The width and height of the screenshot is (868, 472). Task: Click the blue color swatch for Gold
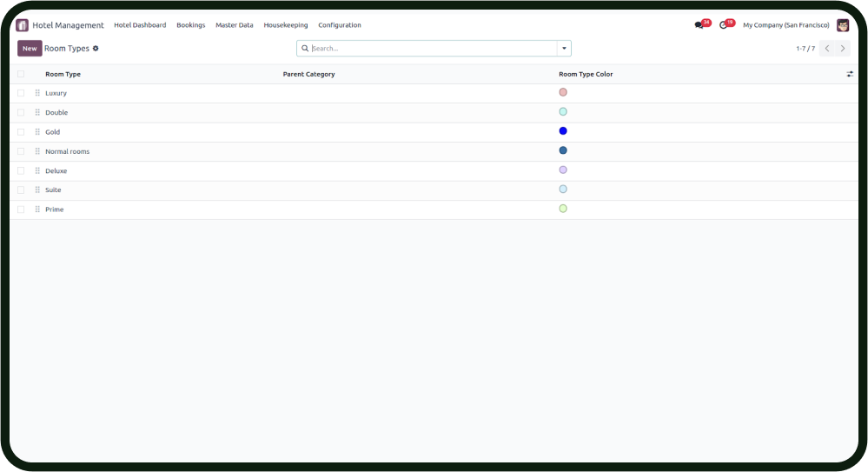[x=563, y=131]
